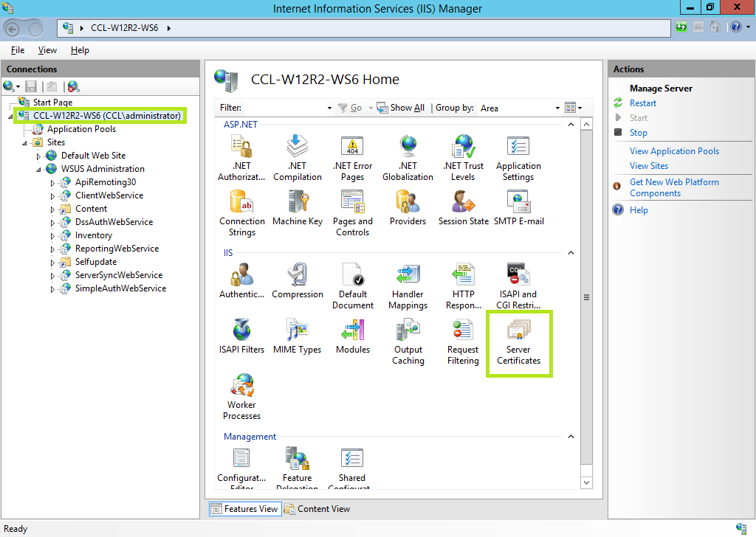The width and height of the screenshot is (756, 537).
Task: Click Get New Web Platform Components
Action: (674, 187)
